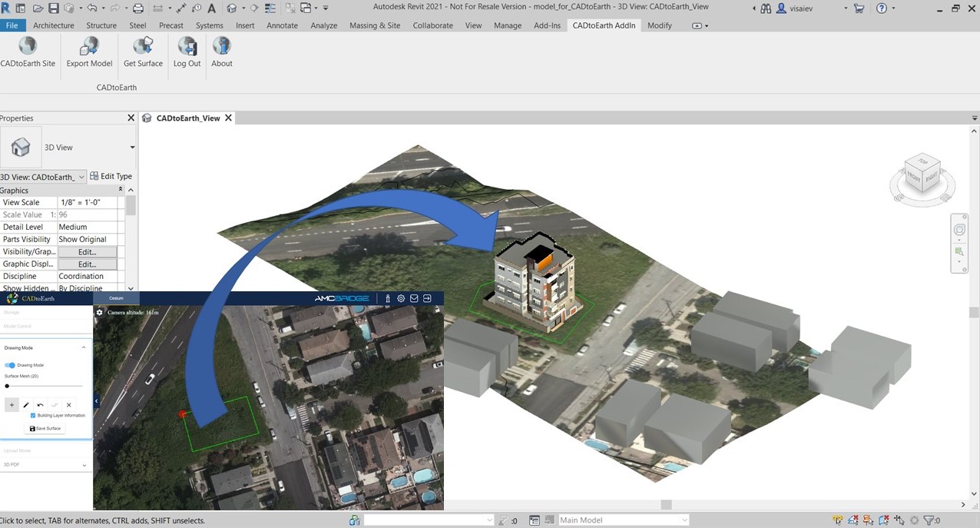Click the Export Model icon
Screen dimensions: 980x528
89,46
